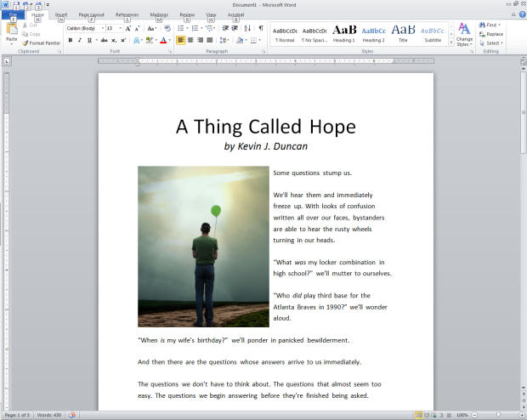Toggle Align Text Left

click(x=181, y=40)
